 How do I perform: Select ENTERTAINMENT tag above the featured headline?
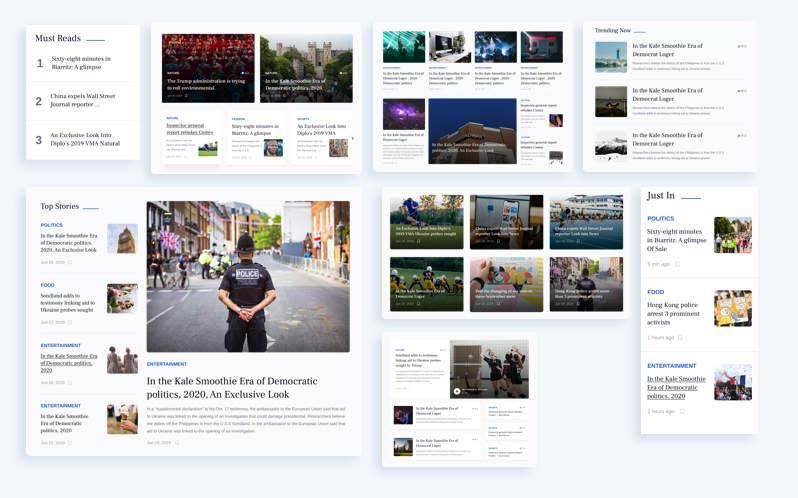167,364
